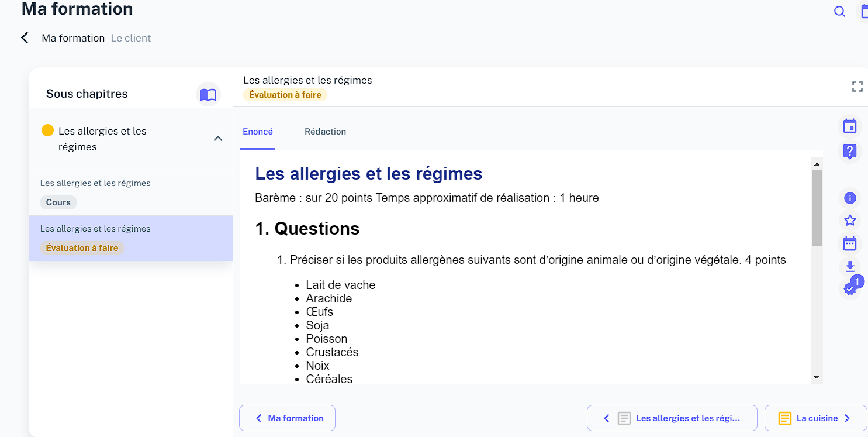Open the event calendar icon at top of sidebar
868x437 pixels.
(850, 126)
